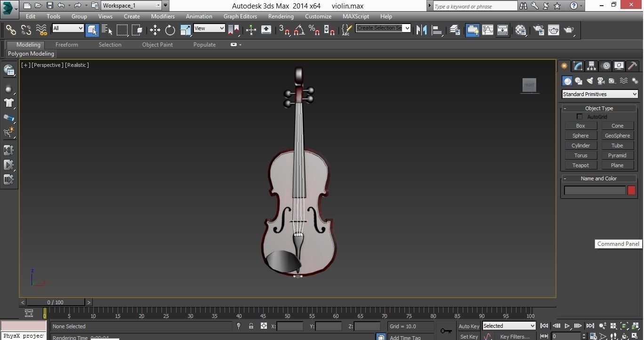Image resolution: width=644 pixels, height=340 pixels.
Task: Click Bind to Space Warp icon
Action: pos(41,30)
